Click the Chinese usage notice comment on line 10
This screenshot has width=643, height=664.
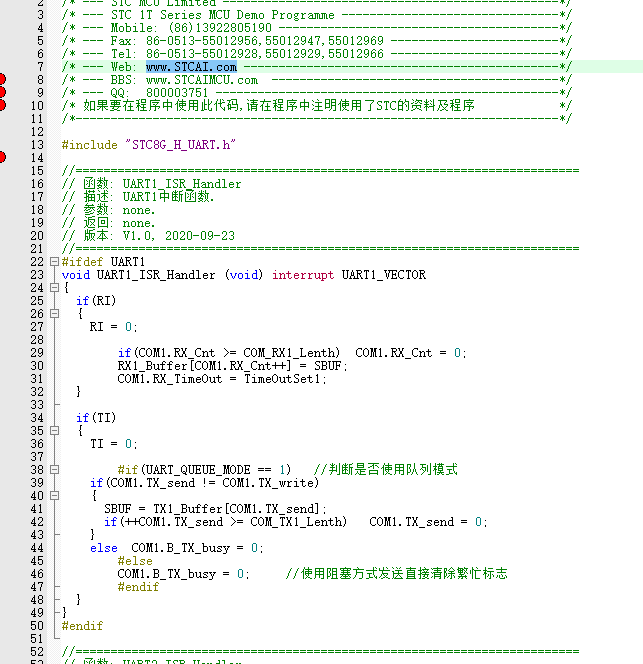coord(279,105)
